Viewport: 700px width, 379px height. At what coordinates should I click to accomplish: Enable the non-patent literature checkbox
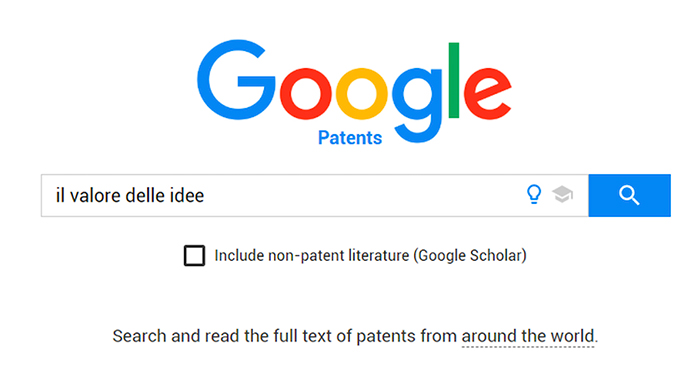[x=194, y=255]
